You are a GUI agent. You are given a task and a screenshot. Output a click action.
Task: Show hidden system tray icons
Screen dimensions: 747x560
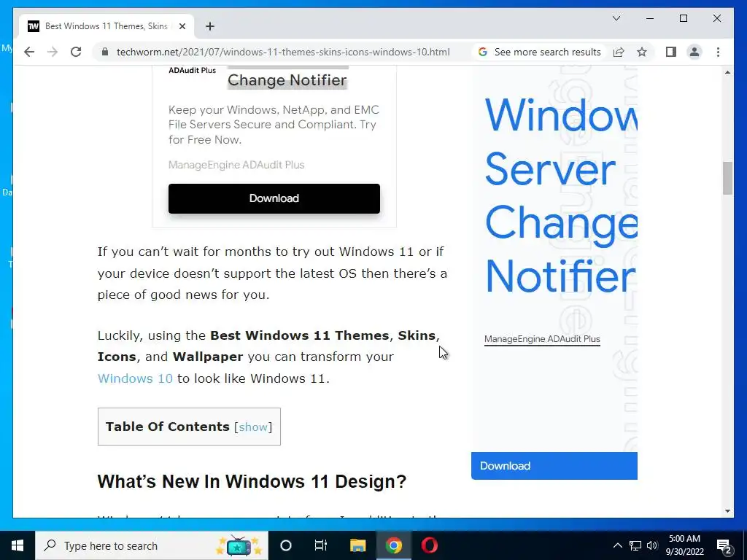click(x=617, y=545)
